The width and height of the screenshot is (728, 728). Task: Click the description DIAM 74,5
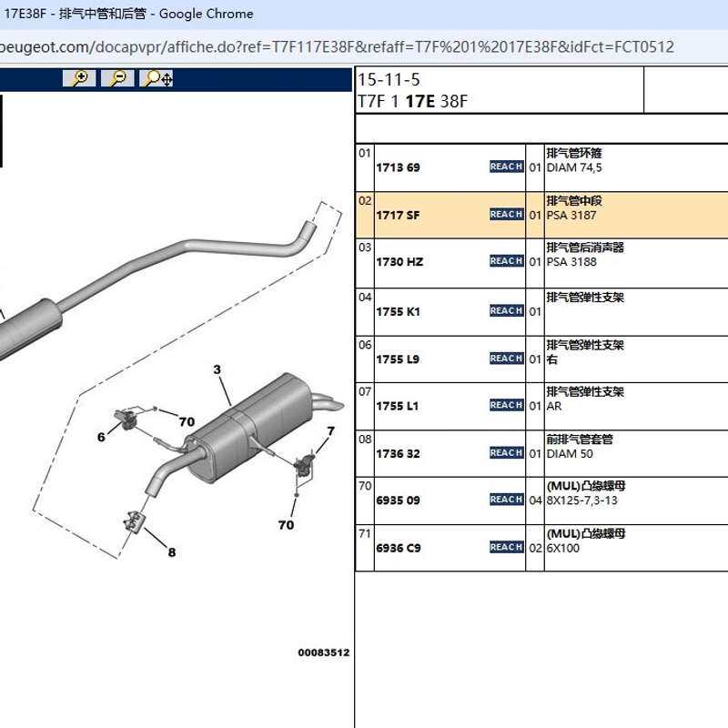pyautogui.click(x=574, y=167)
